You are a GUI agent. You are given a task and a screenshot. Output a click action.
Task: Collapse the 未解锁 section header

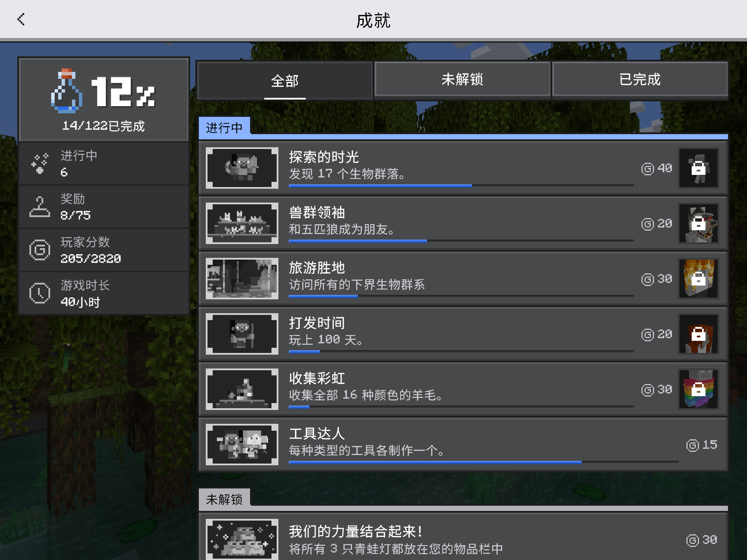pyautogui.click(x=224, y=499)
